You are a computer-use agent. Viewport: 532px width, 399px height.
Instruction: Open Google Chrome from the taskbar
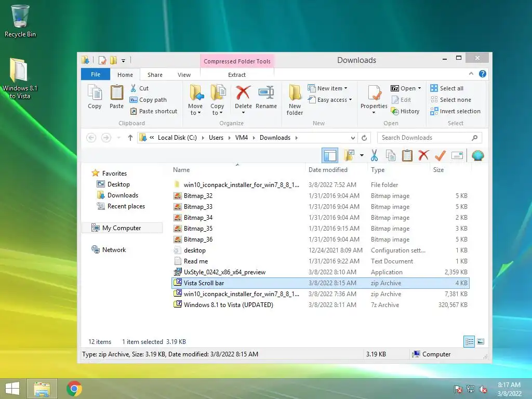[74, 389]
